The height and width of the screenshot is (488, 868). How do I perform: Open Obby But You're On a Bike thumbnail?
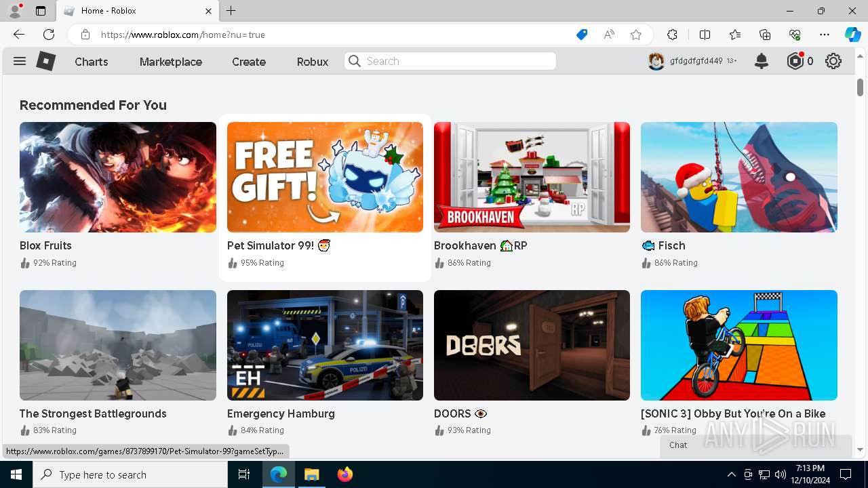coord(739,345)
